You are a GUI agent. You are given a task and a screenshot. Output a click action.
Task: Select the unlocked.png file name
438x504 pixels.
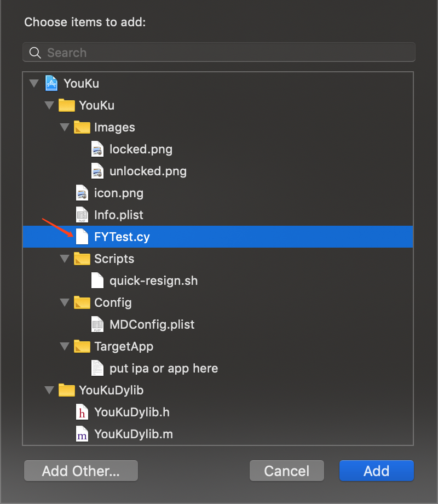[x=148, y=171]
